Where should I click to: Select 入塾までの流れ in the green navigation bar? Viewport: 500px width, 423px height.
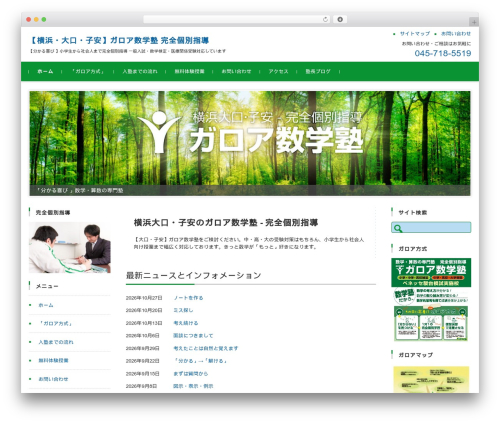[x=140, y=71]
